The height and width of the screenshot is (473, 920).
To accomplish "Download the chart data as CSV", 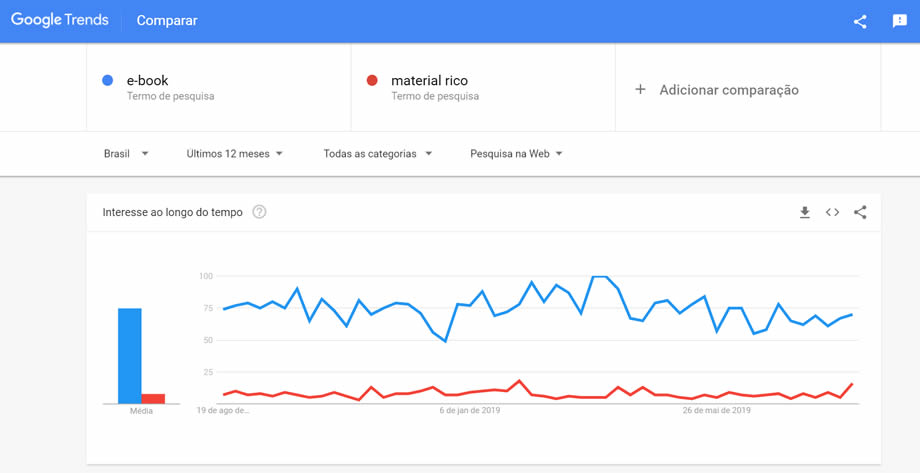I will pos(804,212).
